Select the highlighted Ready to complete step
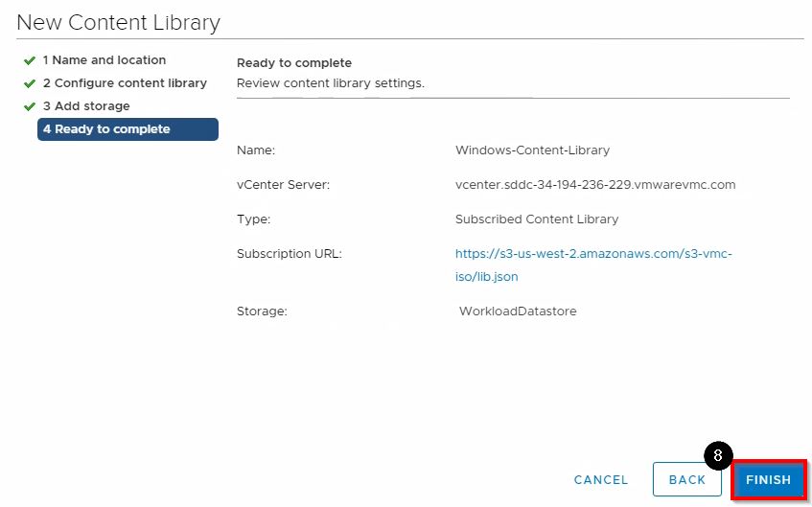Screen dimensions: 812x507 [128, 129]
